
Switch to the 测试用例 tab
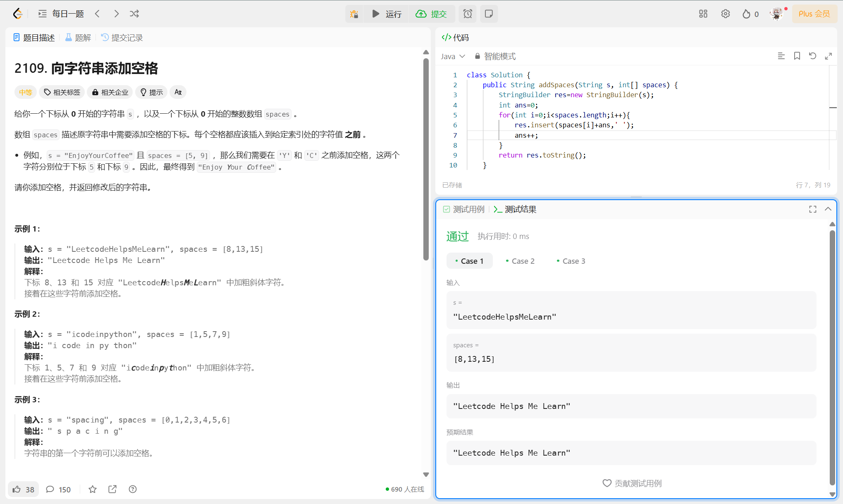coord(464,209)
